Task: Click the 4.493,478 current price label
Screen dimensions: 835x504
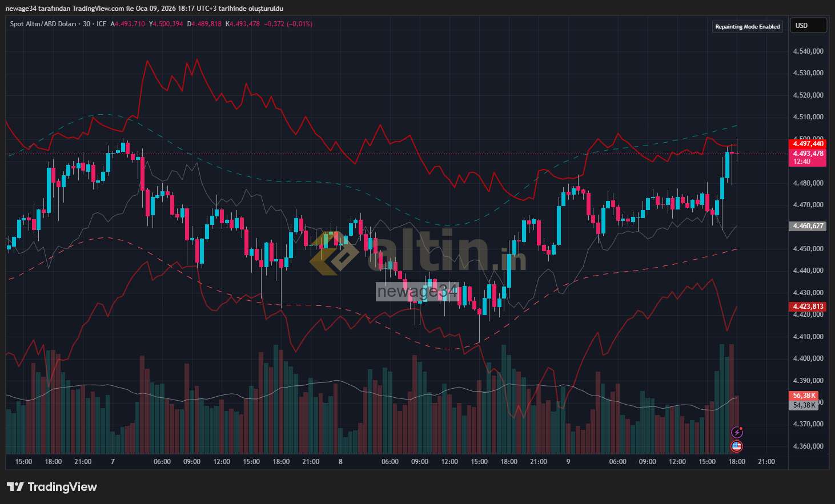Action: (808, 153)
